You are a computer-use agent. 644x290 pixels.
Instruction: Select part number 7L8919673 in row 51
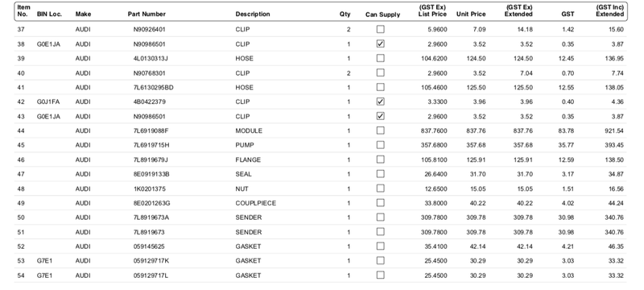[x=149, y=232]
